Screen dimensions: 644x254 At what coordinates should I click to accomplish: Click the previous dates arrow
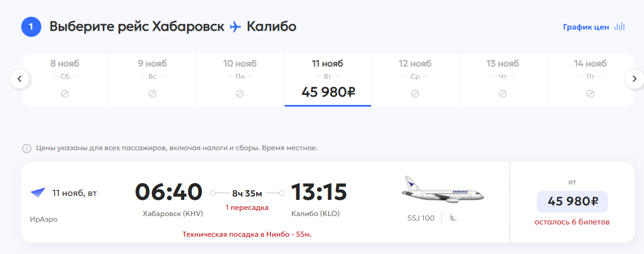20,79
